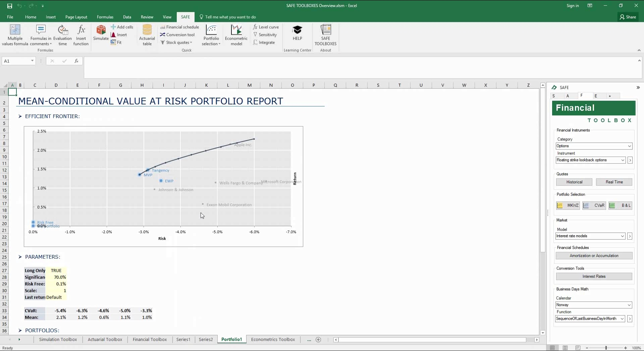The image size is (644, 351).
Task: Open the Market Model dropdown
Action: point(623,236)
